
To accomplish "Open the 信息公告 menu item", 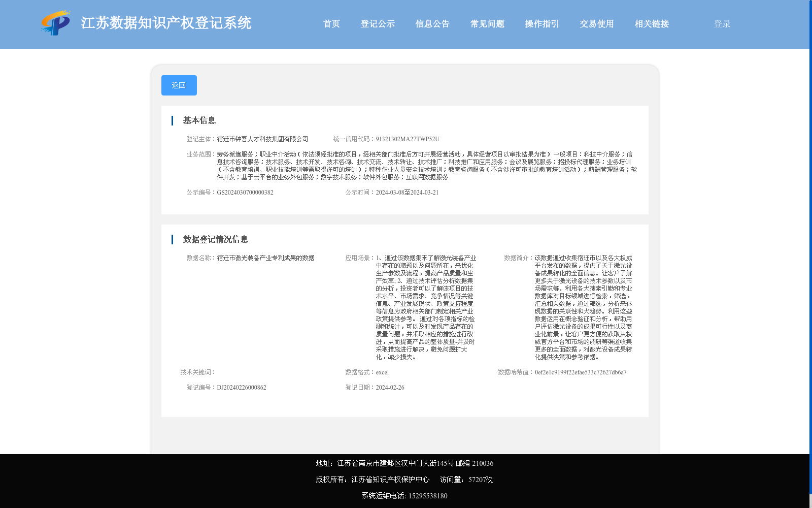I will 432,24.
